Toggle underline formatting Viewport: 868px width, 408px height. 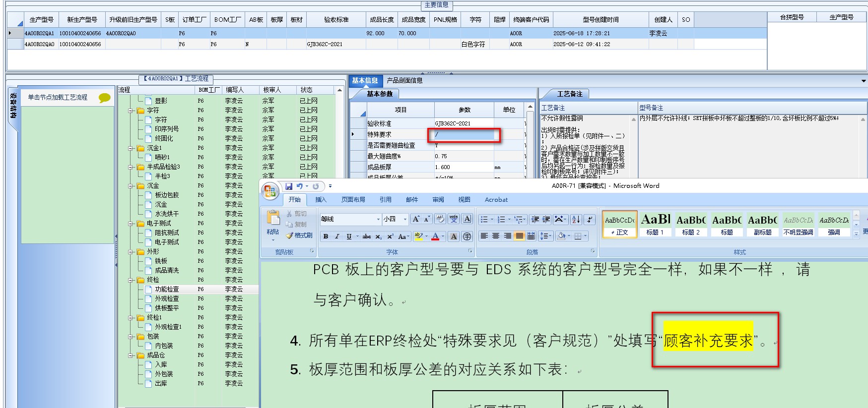[x=349, y=236]
